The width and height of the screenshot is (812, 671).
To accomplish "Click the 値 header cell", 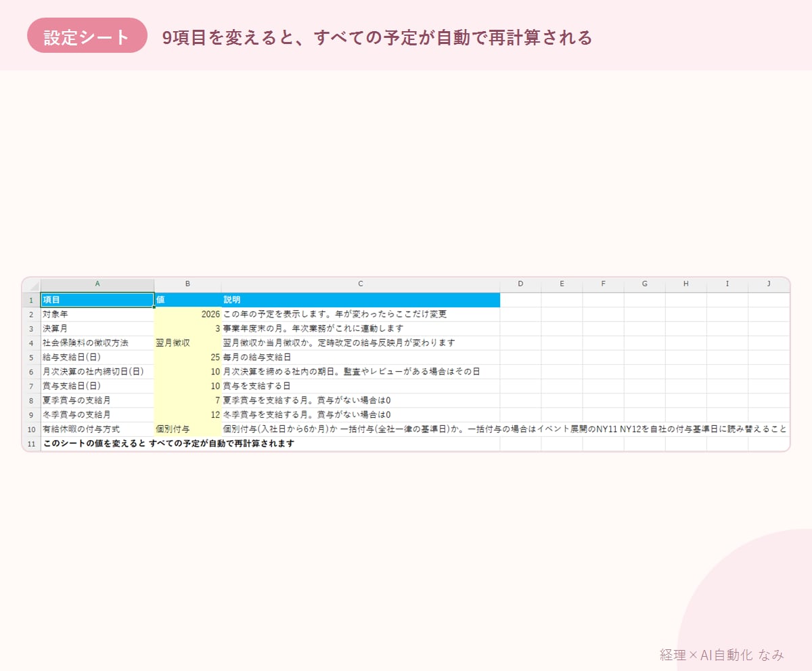I will (x=187, y=299).
